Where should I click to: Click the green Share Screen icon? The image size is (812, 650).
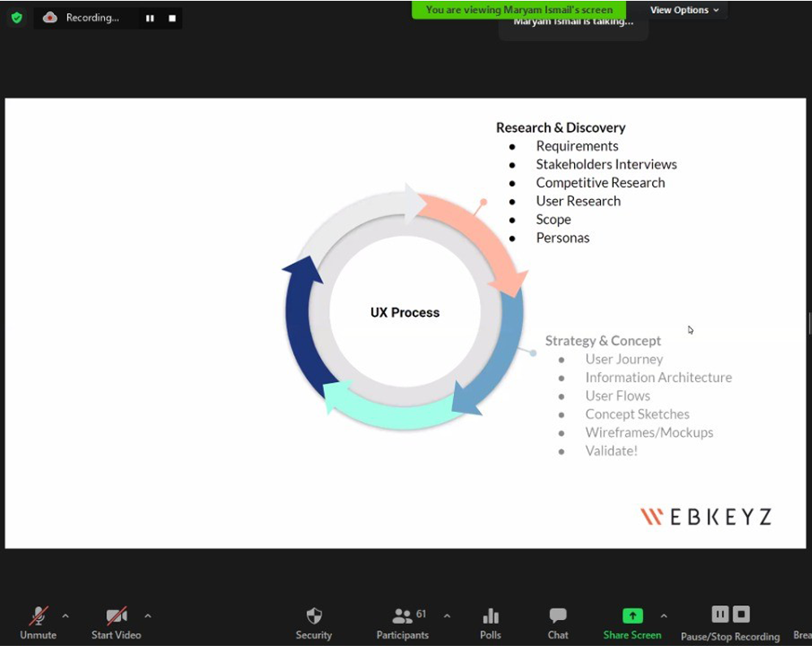(x=632, y=616)
